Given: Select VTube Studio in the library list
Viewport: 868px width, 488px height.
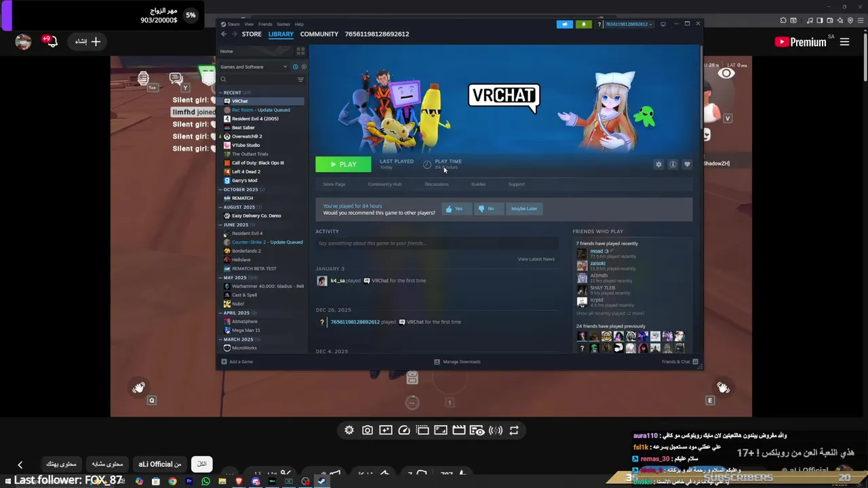Looking at the screenshot, I should coord(261,145).
